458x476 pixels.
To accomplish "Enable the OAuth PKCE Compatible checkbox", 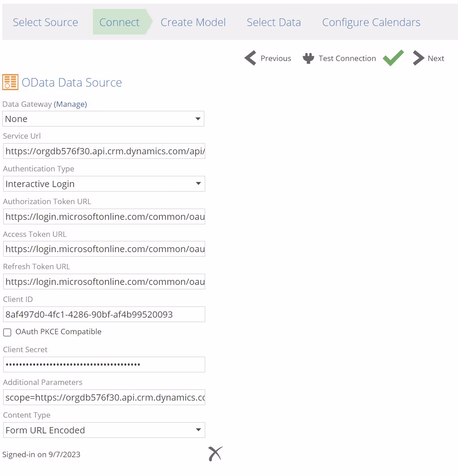I will click(x=7, y=332).
